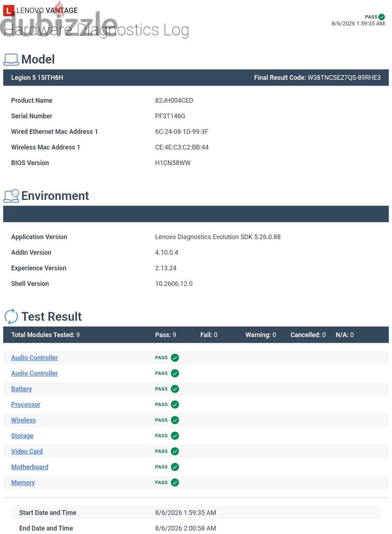The image size is (392, 534).
Task: Select the Final Result Code W38TNCSEZ7QS-89RHE3
Action: pos(344,77)
